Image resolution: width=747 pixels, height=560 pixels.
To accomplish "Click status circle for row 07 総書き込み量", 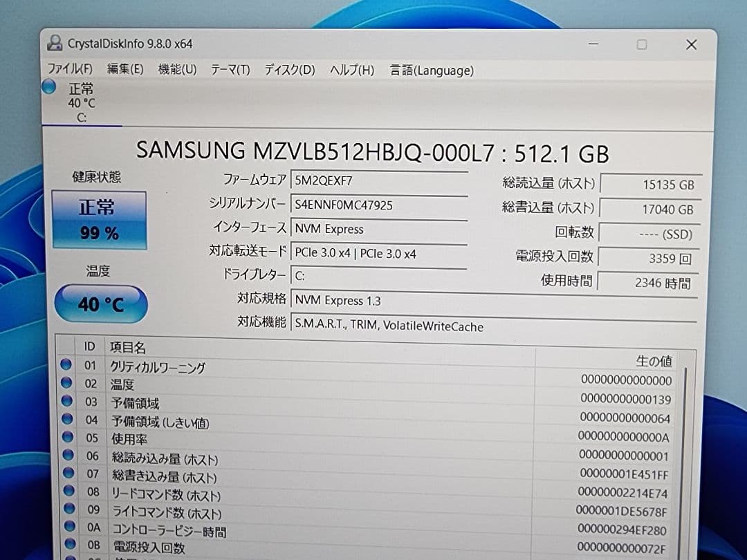I will [x=68, y=473].
